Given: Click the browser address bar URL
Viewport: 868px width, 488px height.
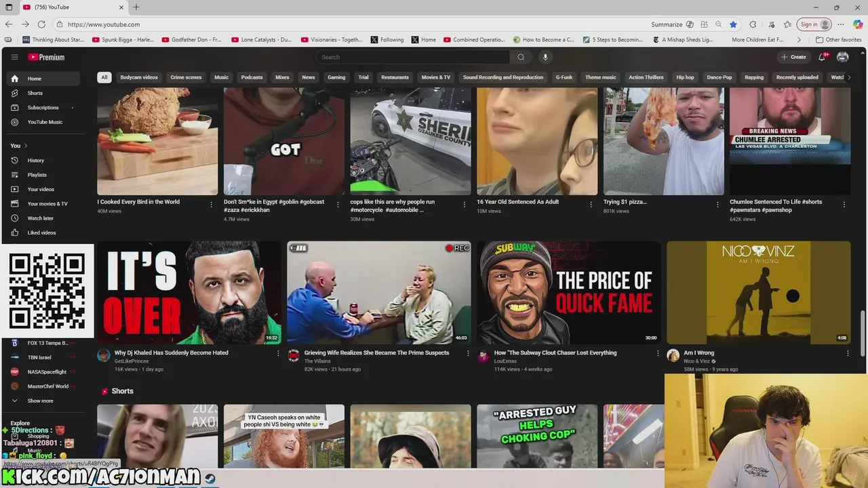Looking at the screenshot, I should (x=104, y=24).
